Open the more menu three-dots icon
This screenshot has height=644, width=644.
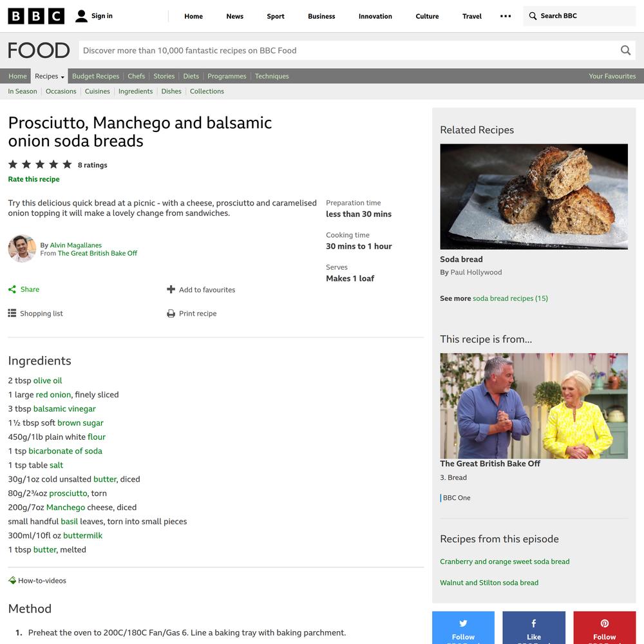(506, 16)
